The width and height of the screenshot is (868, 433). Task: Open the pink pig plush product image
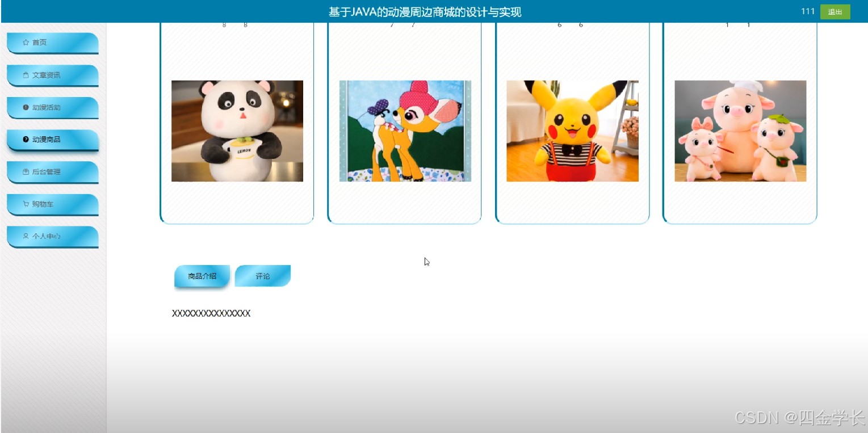(740, 131)
